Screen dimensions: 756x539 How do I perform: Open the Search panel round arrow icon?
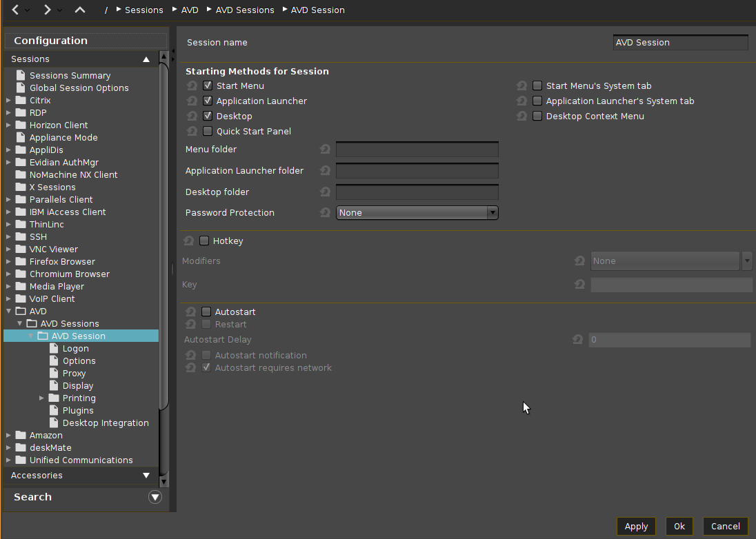pyautogui.click(x=155, y=497)
